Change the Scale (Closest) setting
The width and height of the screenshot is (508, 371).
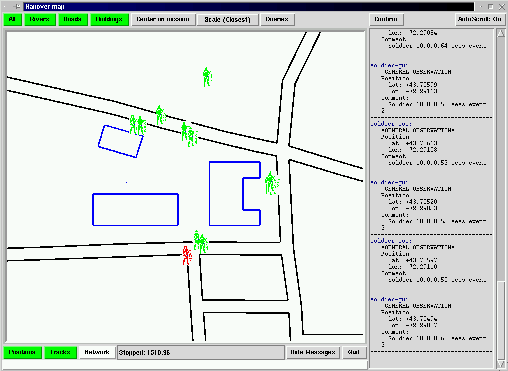(x=227, y=20)
